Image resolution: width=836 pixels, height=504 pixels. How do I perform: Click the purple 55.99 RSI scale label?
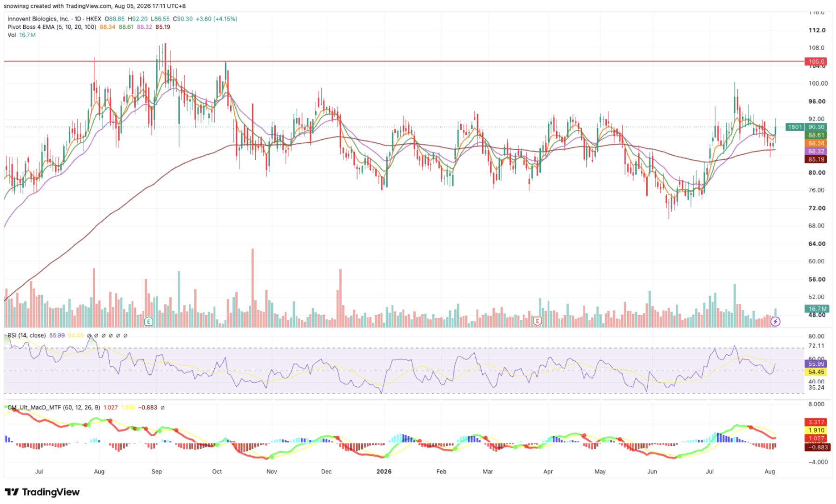[816, 364]
